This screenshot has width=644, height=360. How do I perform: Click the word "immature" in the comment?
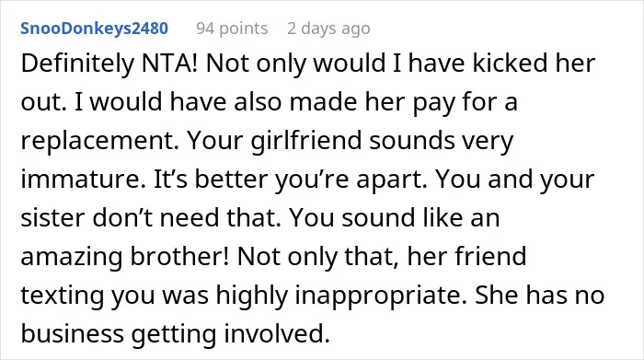83,180
